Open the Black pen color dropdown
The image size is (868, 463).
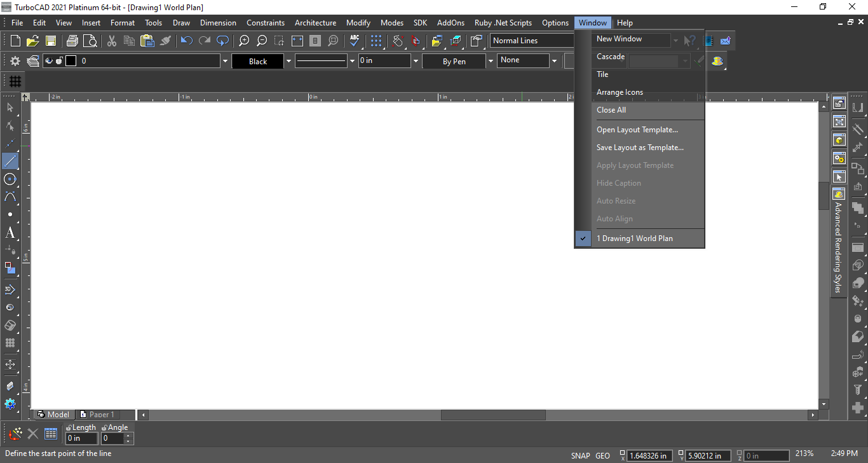288,62
